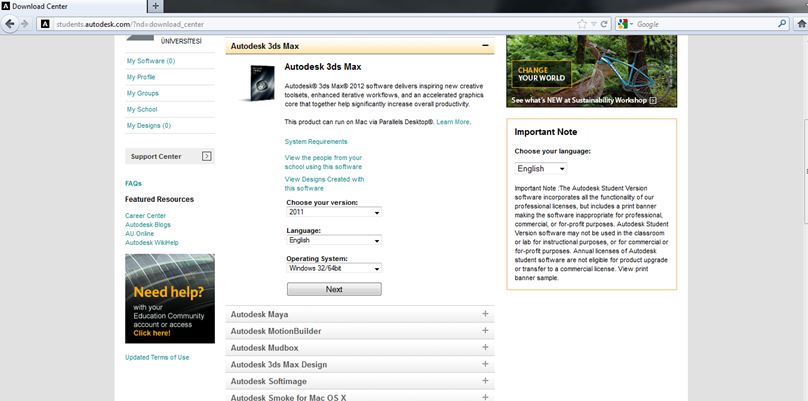Open a new tab with plus button
Viewport: 808px width, 401px height.
click(x=156, y=6)
